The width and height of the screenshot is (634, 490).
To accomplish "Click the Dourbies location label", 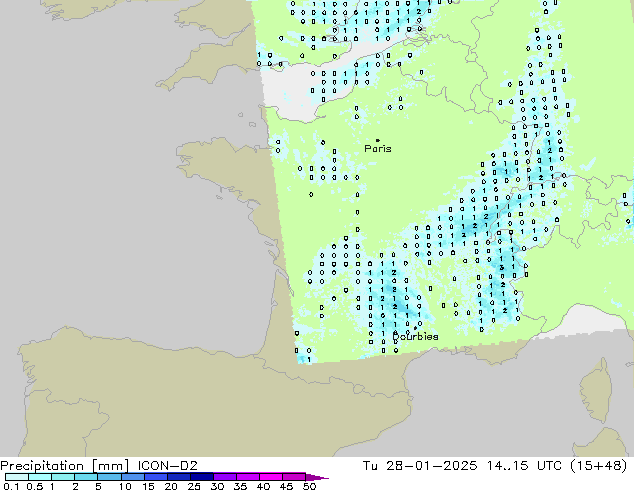I will (x=415, y=336).
